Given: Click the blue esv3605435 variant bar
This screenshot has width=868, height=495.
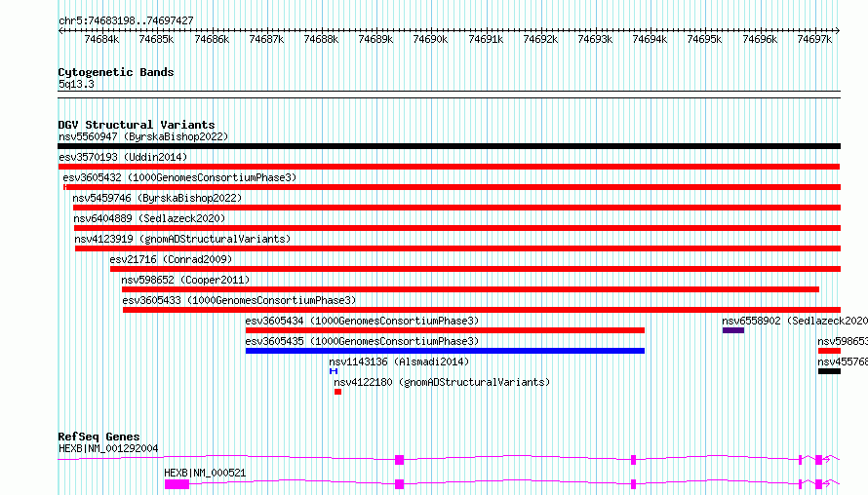Looking at the screenshot, I should [x=445, y=351].
